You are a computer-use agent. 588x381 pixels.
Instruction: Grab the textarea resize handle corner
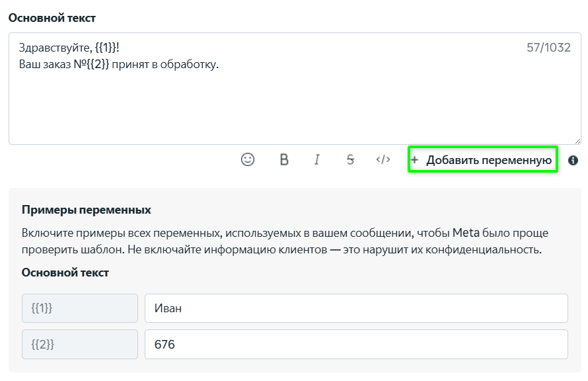(577, 140)
